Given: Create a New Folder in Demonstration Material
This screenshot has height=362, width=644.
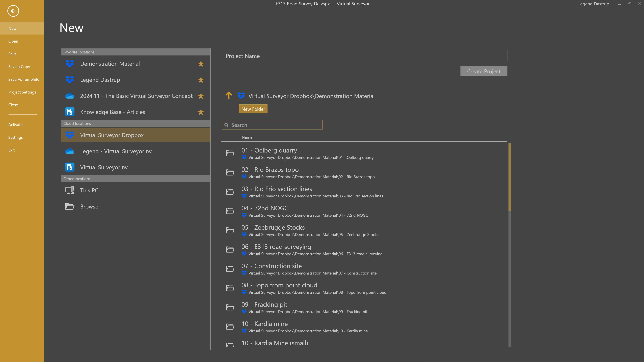Looking at the screenshot, I should pyautogui.click(x=253, y=109).
